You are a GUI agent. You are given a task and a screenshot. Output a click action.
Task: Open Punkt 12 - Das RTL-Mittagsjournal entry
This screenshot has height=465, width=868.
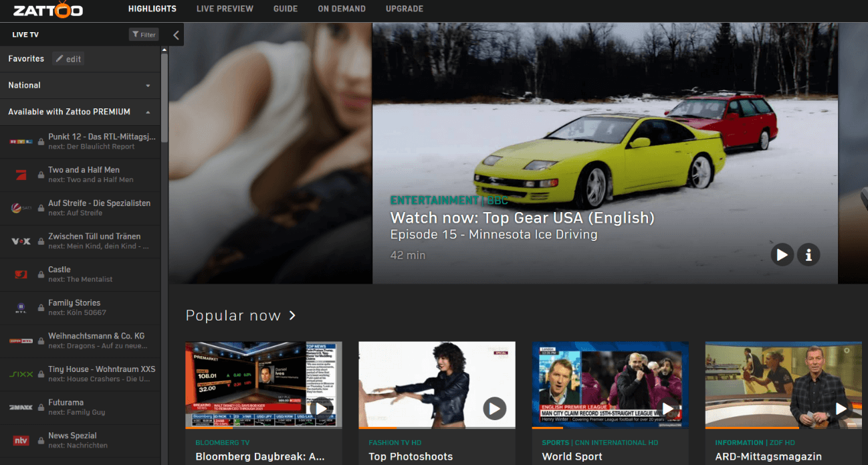[80, 142]
